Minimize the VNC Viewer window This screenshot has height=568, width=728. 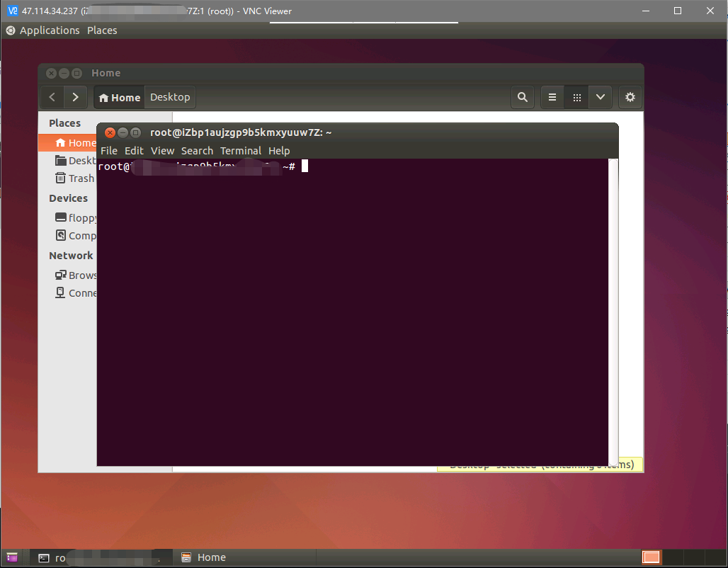(x=645, y=11)
